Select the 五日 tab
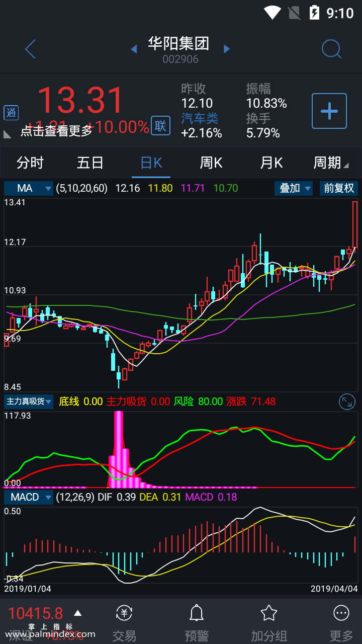The image size is (362, 644). point(90,163)
